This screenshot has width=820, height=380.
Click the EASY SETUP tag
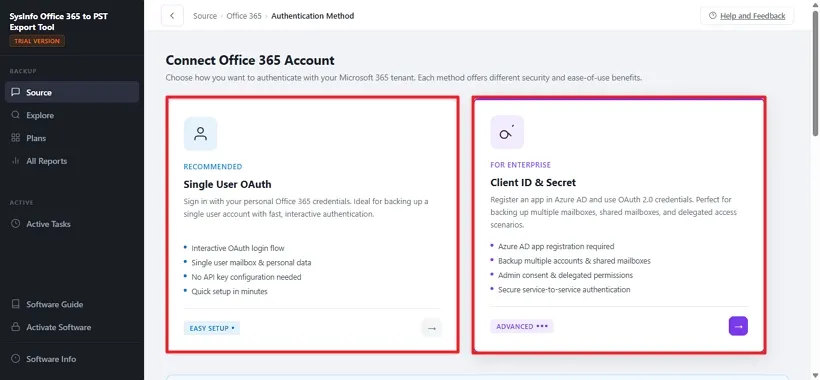(212, 328)
